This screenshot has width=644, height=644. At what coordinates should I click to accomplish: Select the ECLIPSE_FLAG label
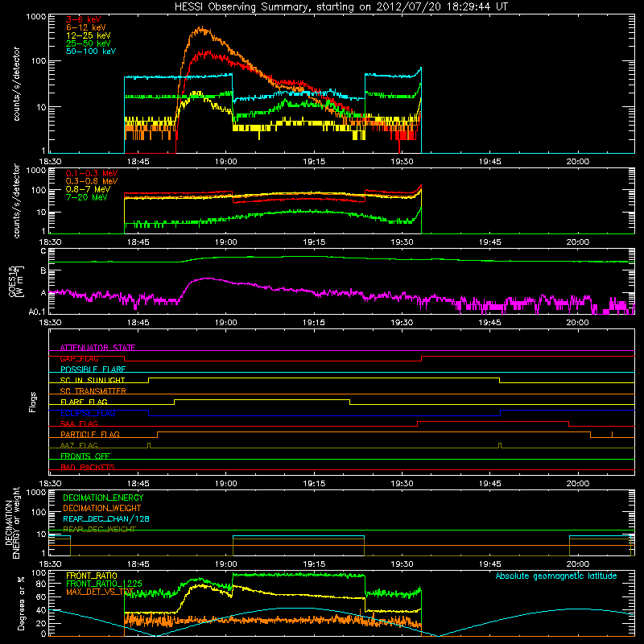point(88,413)
